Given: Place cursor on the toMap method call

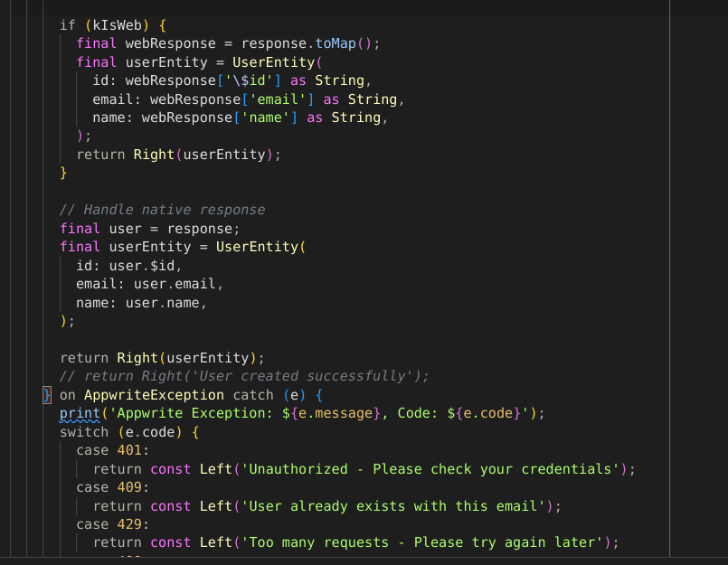Looking at the screenshot, I should 336,43.
